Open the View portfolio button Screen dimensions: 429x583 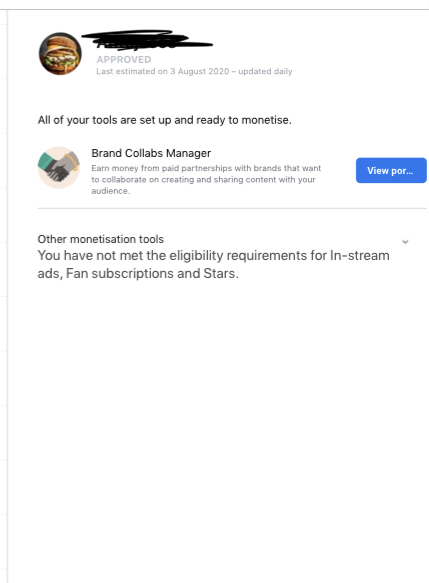click(x=391, y=170)
